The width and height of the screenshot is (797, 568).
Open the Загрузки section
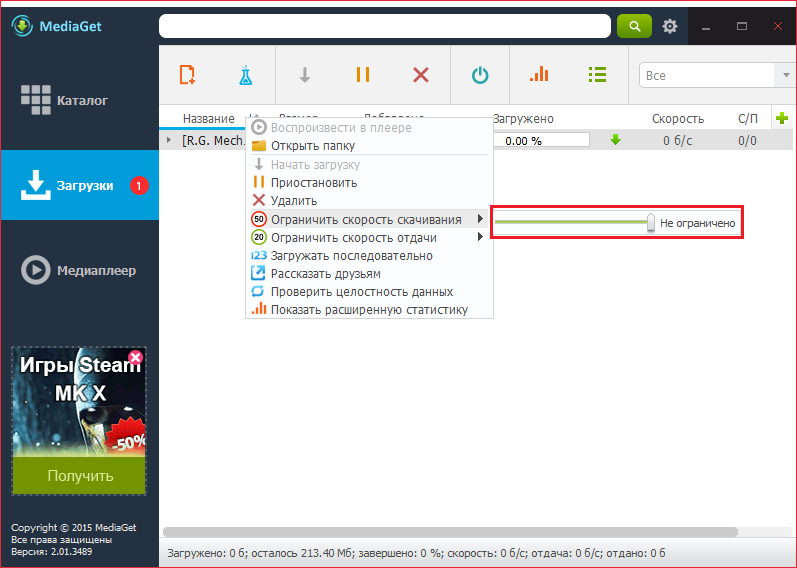(x=80, y=185)
